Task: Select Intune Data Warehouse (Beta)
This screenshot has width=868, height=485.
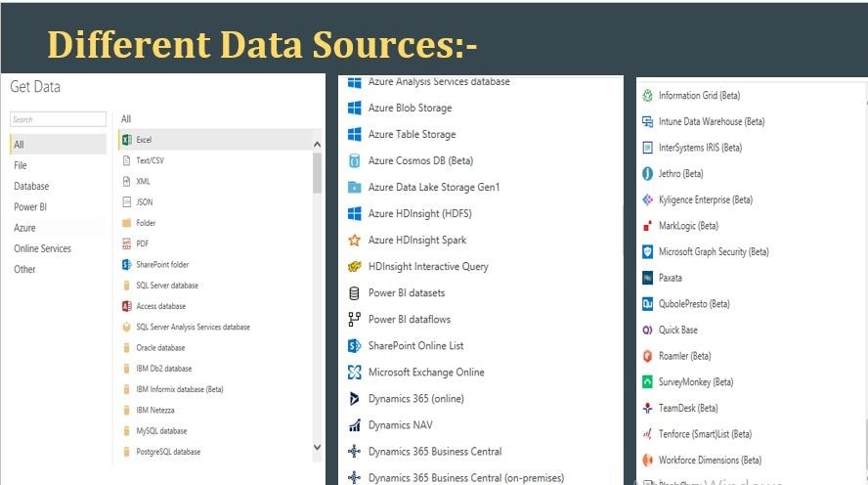Action: (712, 122)
